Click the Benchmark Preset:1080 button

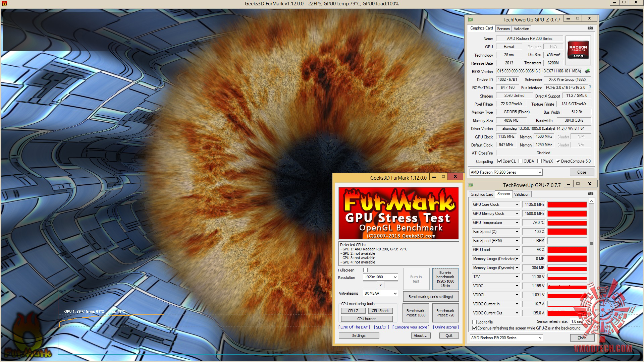pyautogui.click(x=415, y=313)
